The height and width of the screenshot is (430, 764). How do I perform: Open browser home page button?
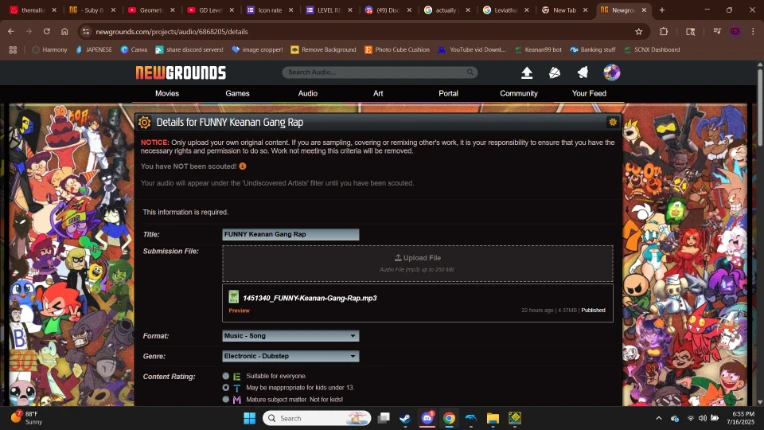click(64, 32)
